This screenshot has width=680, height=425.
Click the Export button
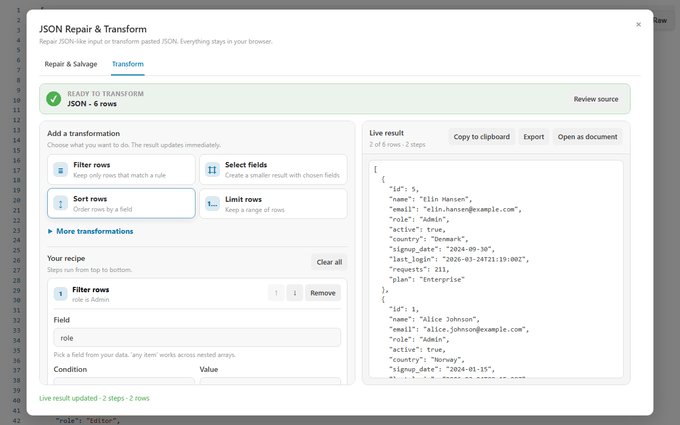pos(533,137)
